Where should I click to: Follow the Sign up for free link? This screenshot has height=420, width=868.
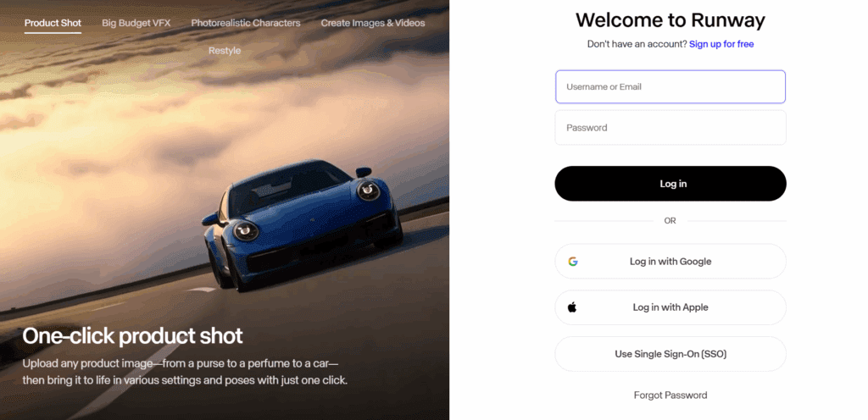[x=721, y=44]
